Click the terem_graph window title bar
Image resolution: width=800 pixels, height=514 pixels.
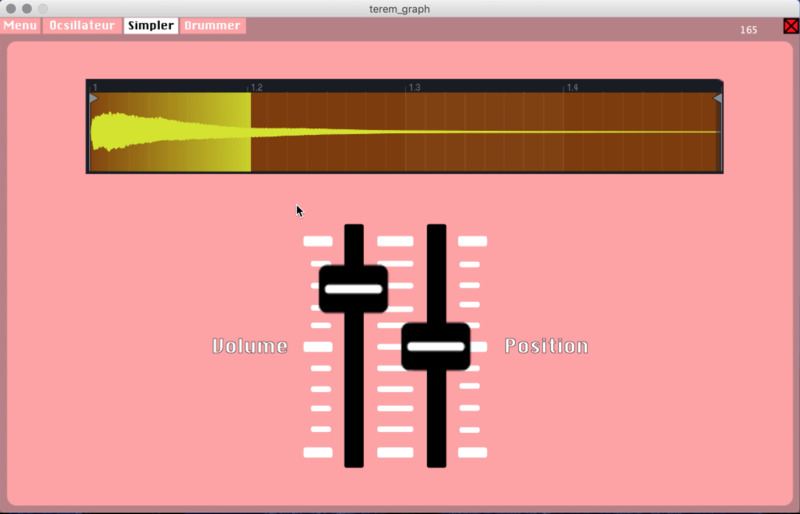coord(400,8)
